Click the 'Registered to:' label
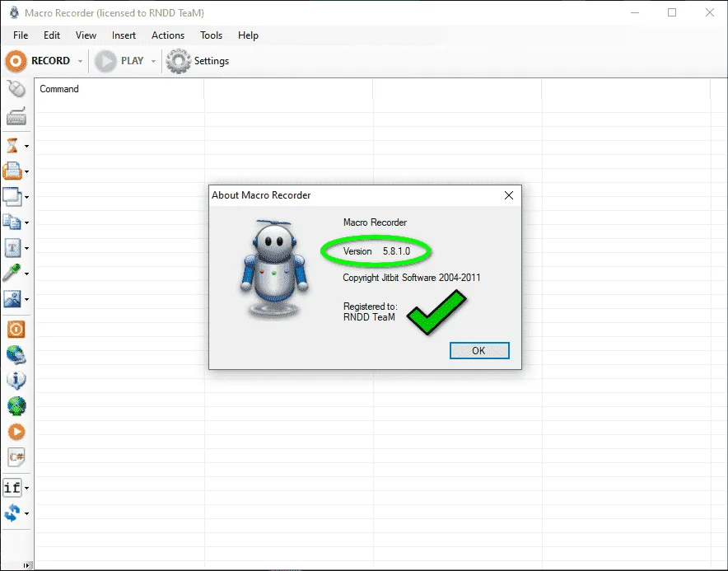The height and width of the screenshot is (571, 728). pyautogui.click(x=371, y=307)
